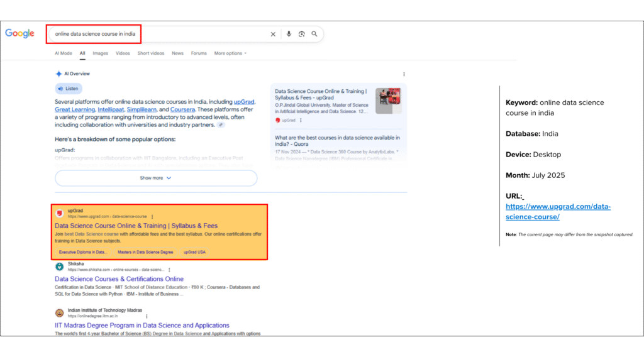
Task: Click the Masters in Data Science Degree sitelink
Action: click(145, 252)
